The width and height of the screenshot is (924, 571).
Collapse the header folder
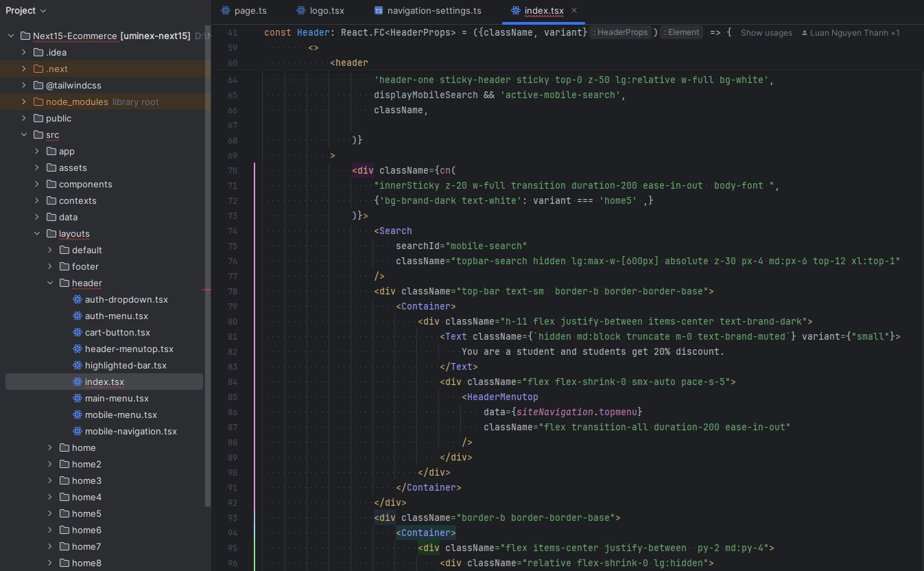(x=50, y=283)
